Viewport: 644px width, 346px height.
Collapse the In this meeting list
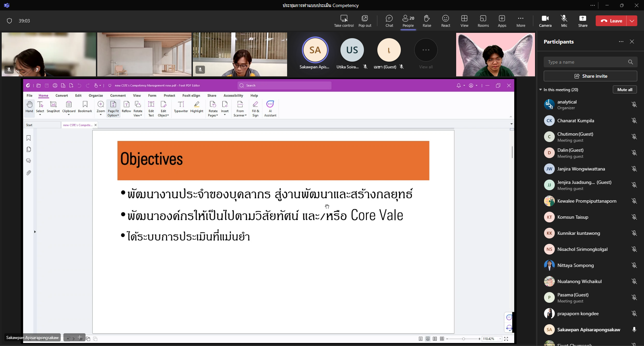click(541, 90)
